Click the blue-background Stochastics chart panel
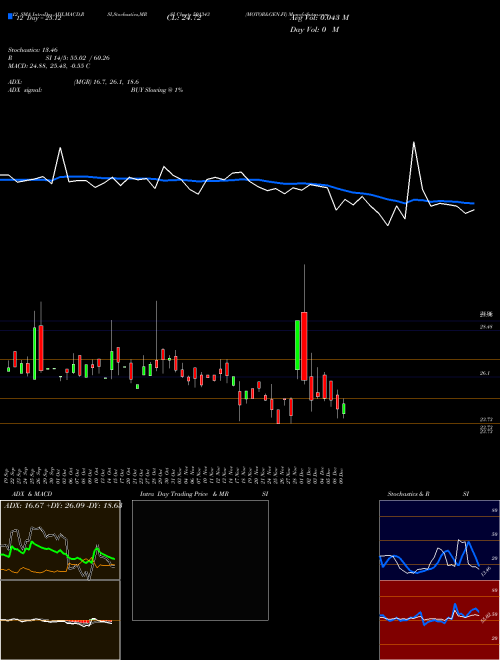 pos(439,540)
